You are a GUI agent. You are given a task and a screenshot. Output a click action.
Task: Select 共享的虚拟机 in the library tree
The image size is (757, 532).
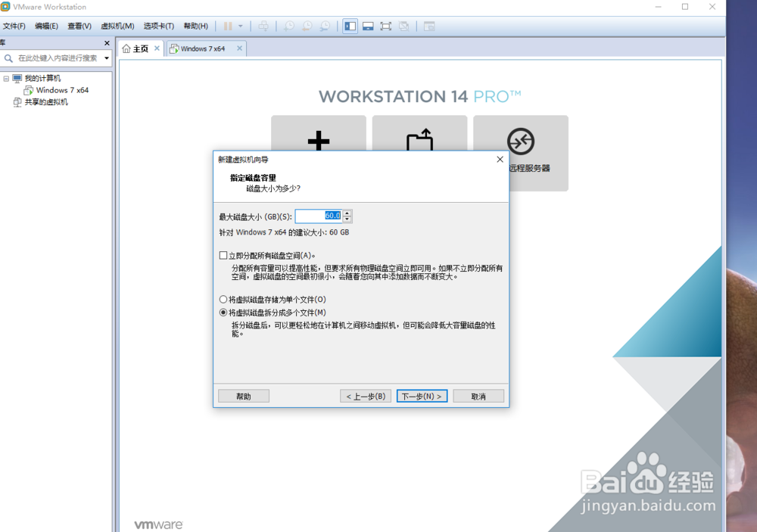(x=46, y=102)
